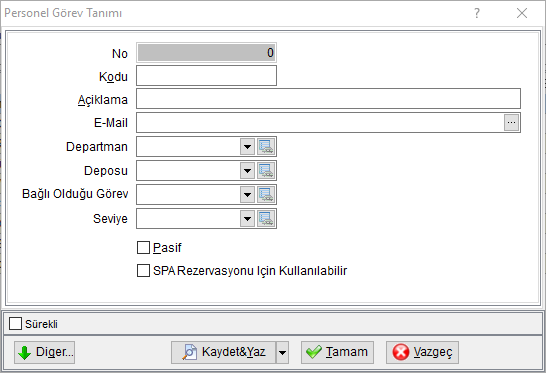546x373 pixels.
Task: Expand the Deposu dropdown
Action: point(248,171)
